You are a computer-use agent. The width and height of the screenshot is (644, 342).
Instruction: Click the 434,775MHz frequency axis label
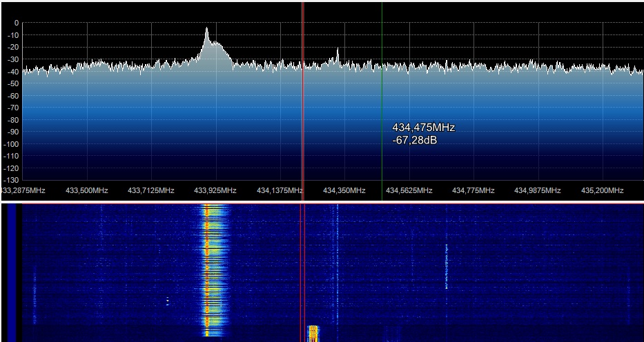point(473,191)
